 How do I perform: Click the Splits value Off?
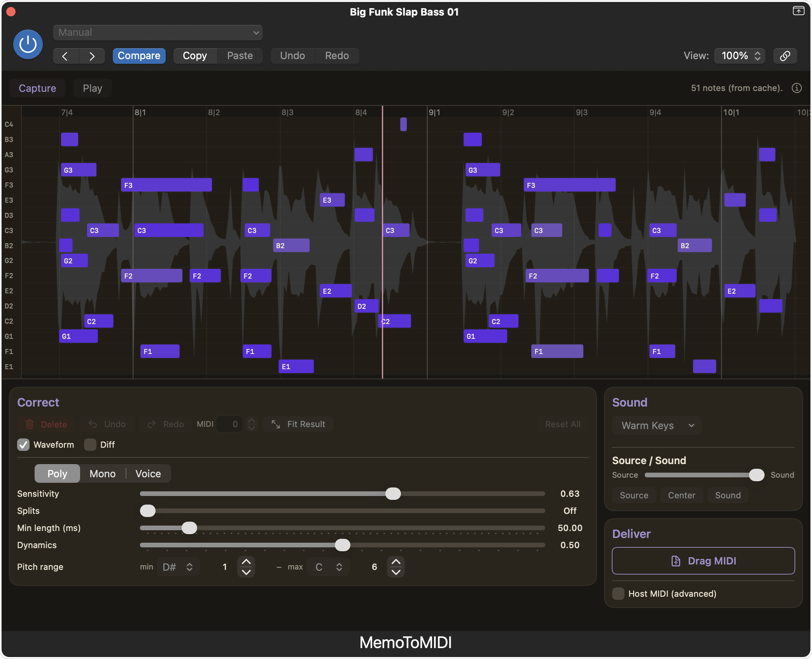[x=570, y=511]
